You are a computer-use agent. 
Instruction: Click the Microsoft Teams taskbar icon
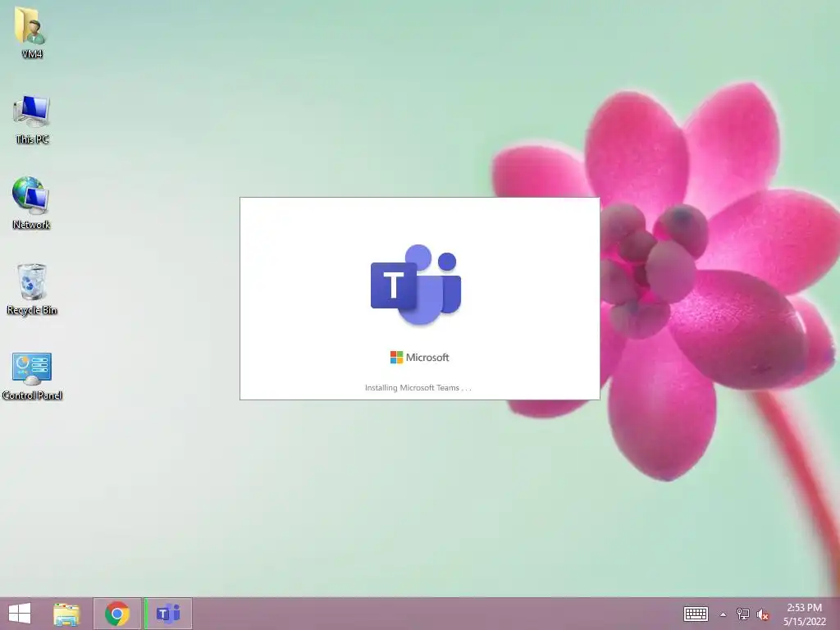point(168,614)
